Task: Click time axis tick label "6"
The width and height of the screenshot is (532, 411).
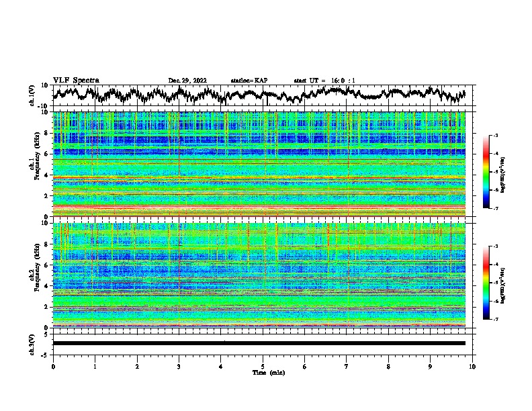Action: pyautogui.click(x=305, y=367)
